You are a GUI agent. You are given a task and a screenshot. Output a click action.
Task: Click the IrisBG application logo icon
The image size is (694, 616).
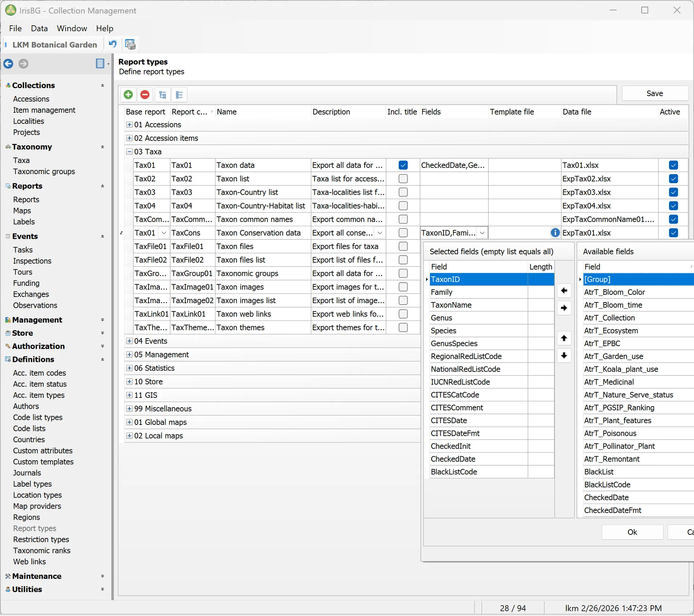[10, 10]
